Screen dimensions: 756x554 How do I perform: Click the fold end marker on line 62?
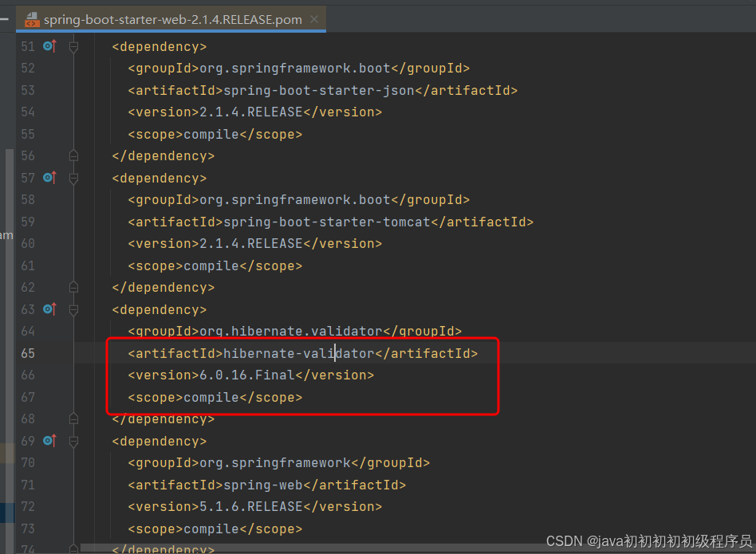(x=74, y=287)
